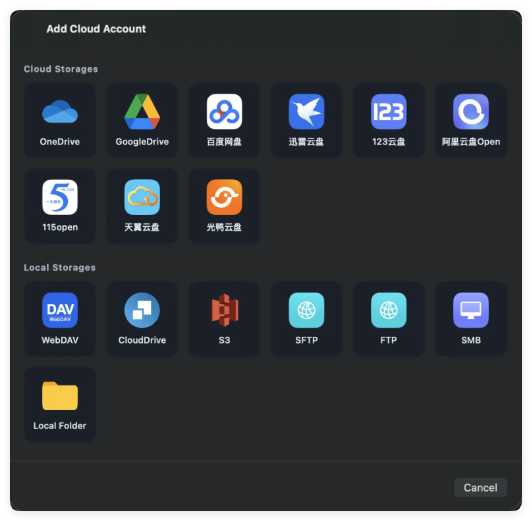Pick the 百度网盘 icon
This screenshot has width=532, height=521.
point(224,112)
